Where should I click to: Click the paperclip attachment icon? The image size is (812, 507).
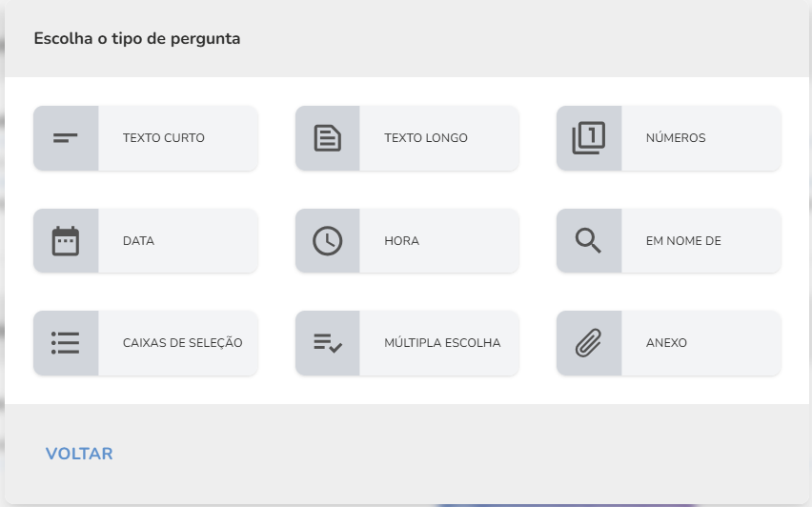(x=589, y=343)
